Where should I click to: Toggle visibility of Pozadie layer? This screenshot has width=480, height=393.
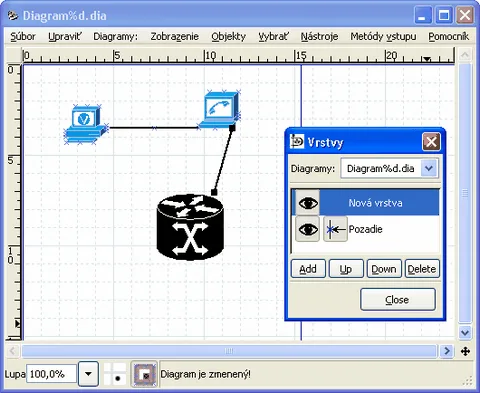coord(307,229)
